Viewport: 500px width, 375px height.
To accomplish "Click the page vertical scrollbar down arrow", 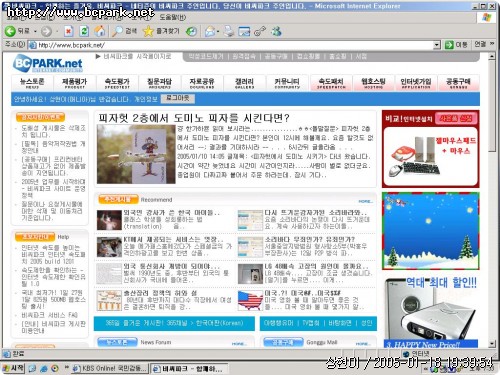I will pos(492,343).
